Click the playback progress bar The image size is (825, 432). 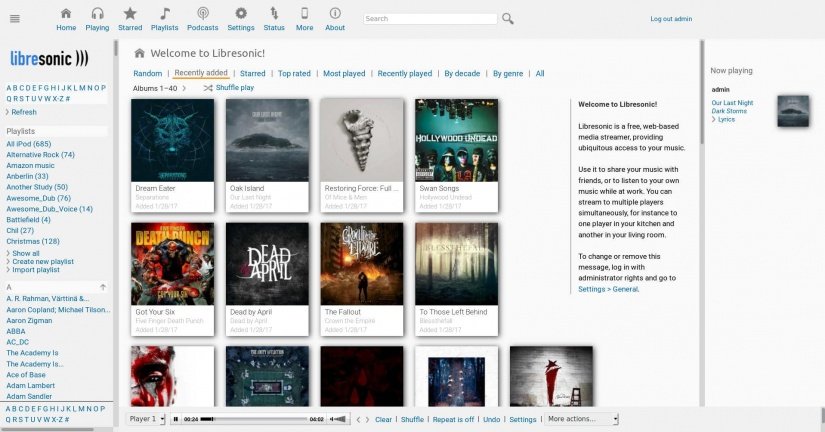click(254, 419)
